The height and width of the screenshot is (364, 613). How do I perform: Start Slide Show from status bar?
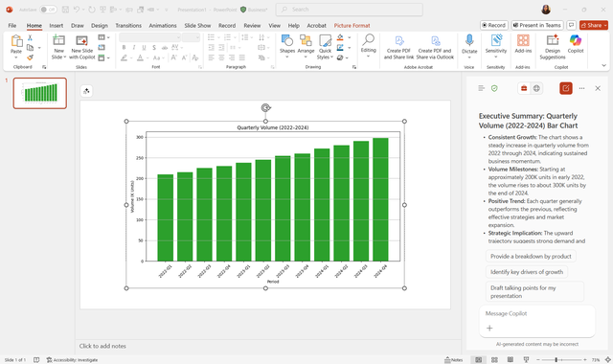click(526, 360)
